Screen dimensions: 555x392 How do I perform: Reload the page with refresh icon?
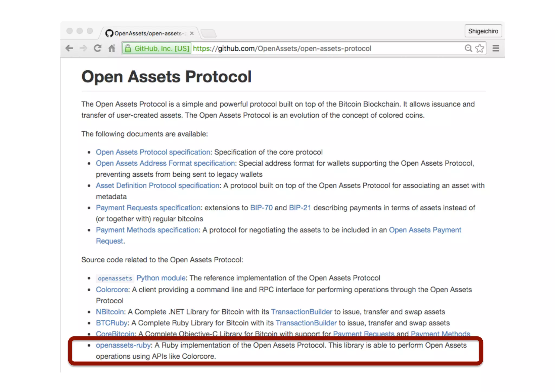tap(98, 48)
